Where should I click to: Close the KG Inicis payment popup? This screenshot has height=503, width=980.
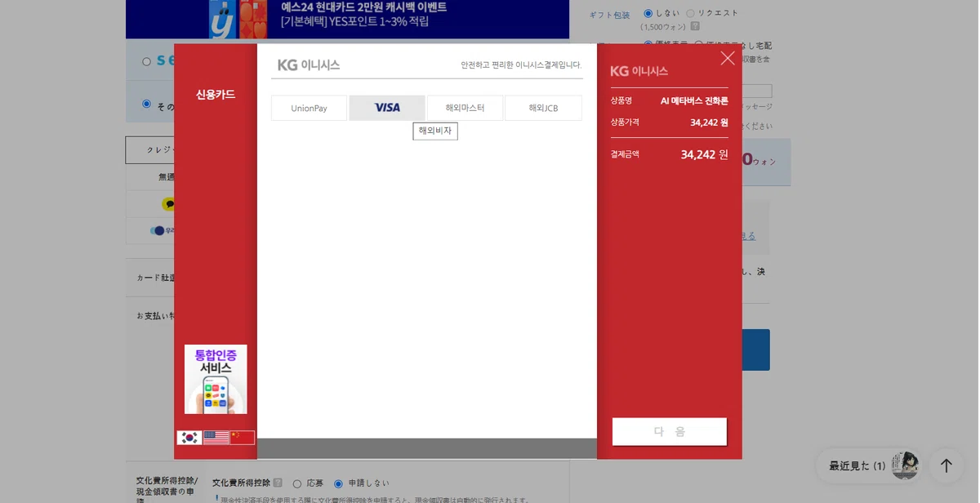[x=728, y=58]
